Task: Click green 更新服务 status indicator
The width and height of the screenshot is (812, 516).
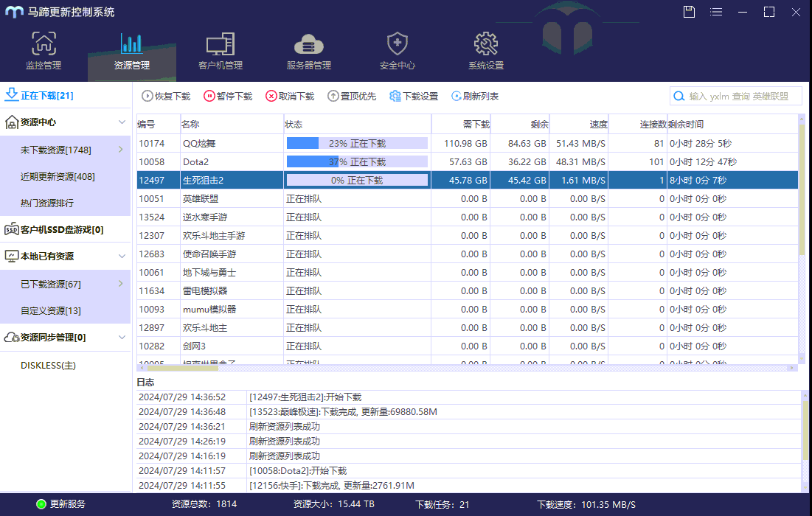Action: [x=41, y=504]
